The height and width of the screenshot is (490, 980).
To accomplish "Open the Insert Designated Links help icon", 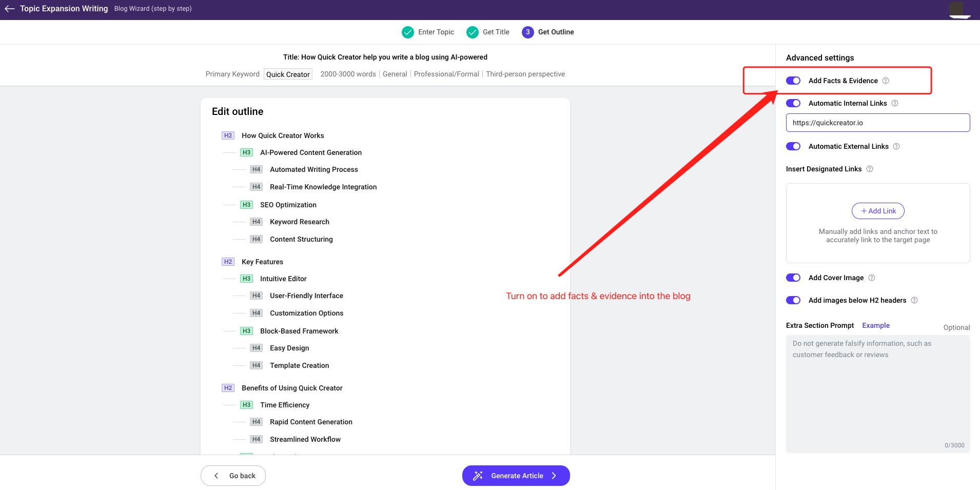I will click(870, 169).
